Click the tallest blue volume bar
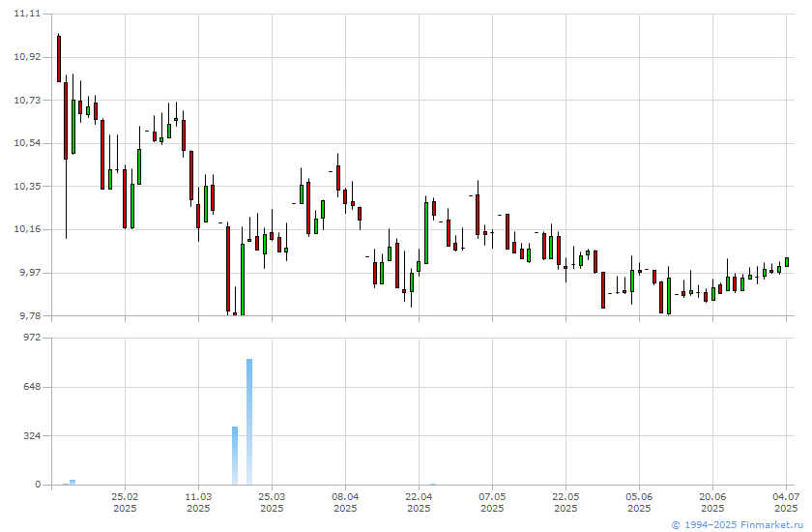Image resolution: width=812 pixels, height=532 pixels. pyautogui.click(x=249, y=422)
